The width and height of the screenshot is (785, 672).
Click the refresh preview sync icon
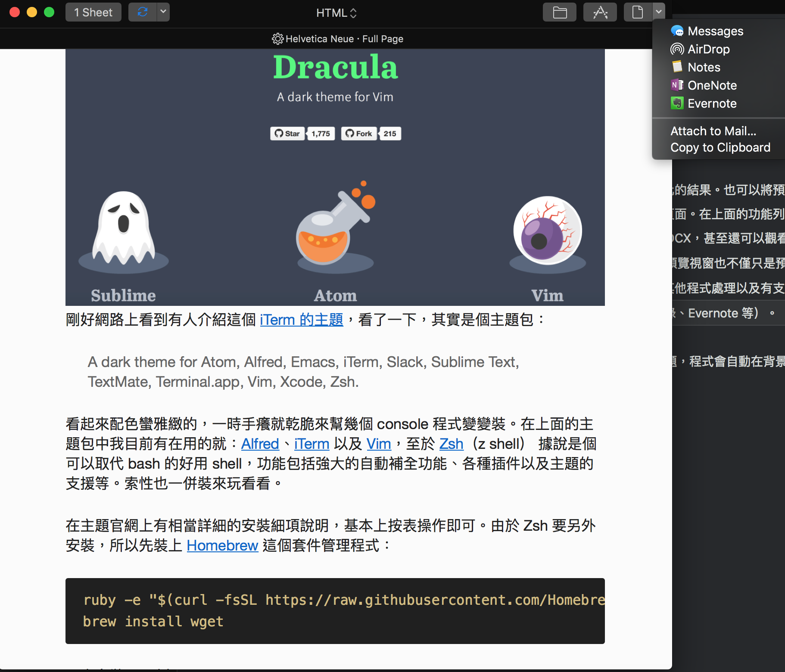click(x=142, y=12)
